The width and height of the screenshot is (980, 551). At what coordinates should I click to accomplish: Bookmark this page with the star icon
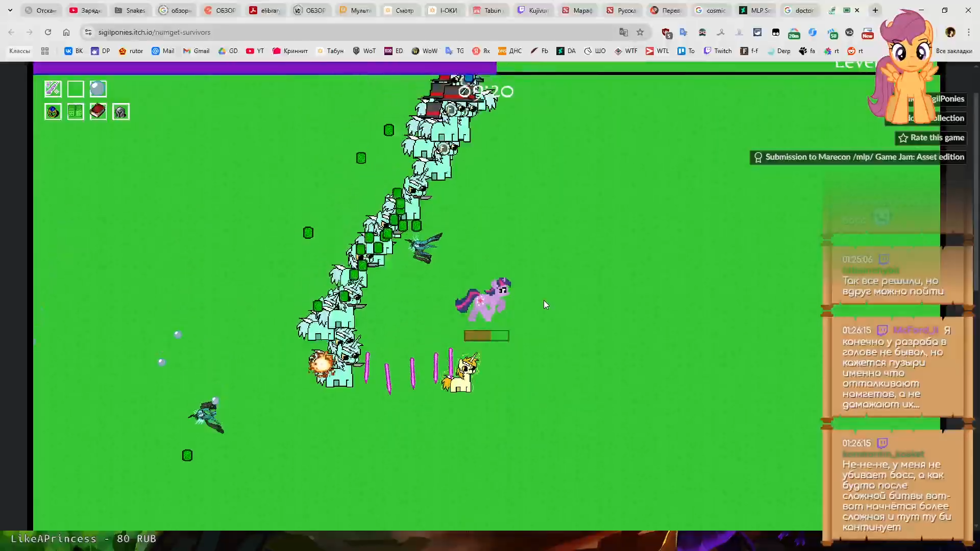(640, 32)
